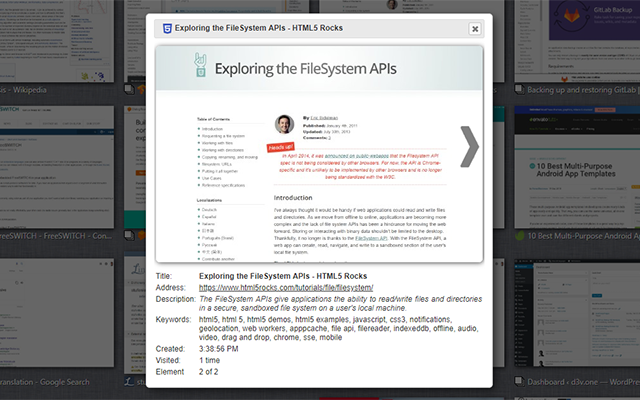Click the 'Backing up and restoring GitLab' caption
The width and height of the screenshot is (640, 400).
tap(583, 90)
